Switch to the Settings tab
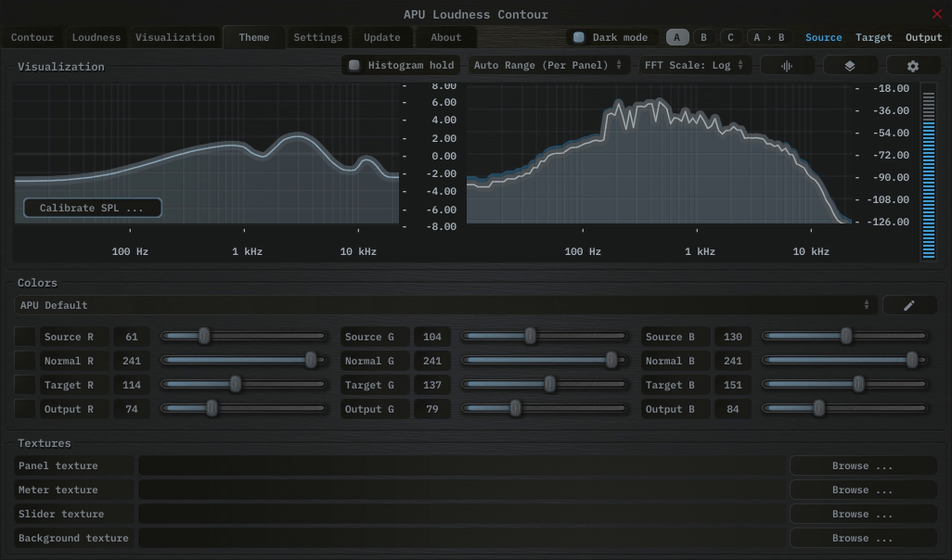952x560 pixels. (317, 38)
